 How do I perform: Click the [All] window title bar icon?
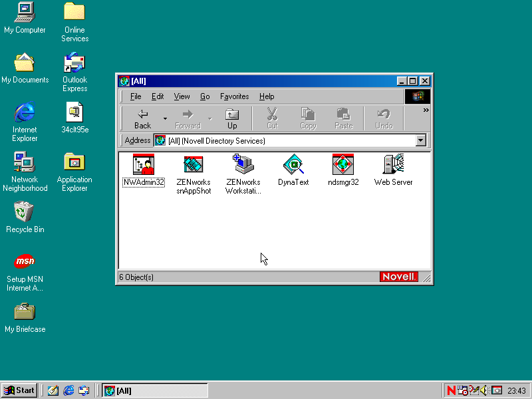coord(124,81)
